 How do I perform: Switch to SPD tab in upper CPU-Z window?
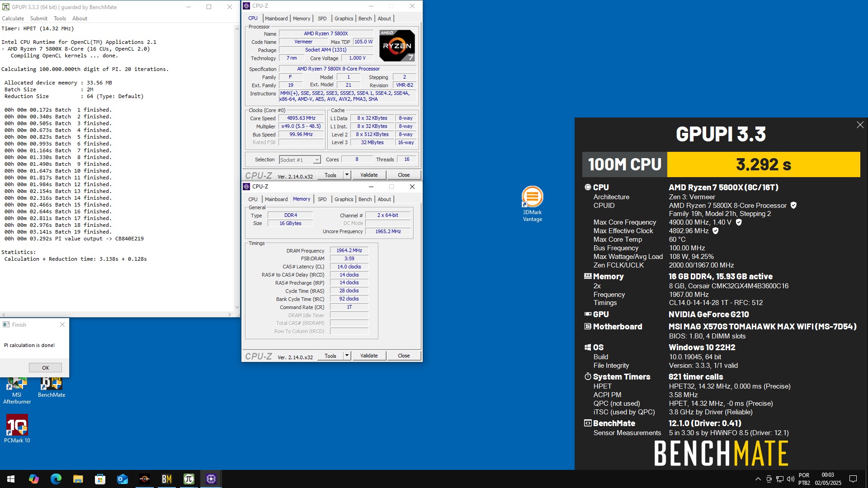pyautogui.click(x=322, y=19)
